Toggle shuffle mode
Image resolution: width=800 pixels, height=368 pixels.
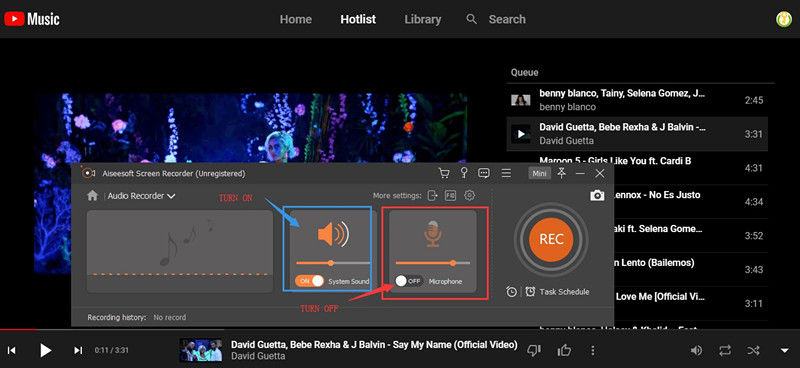(754, 350)
